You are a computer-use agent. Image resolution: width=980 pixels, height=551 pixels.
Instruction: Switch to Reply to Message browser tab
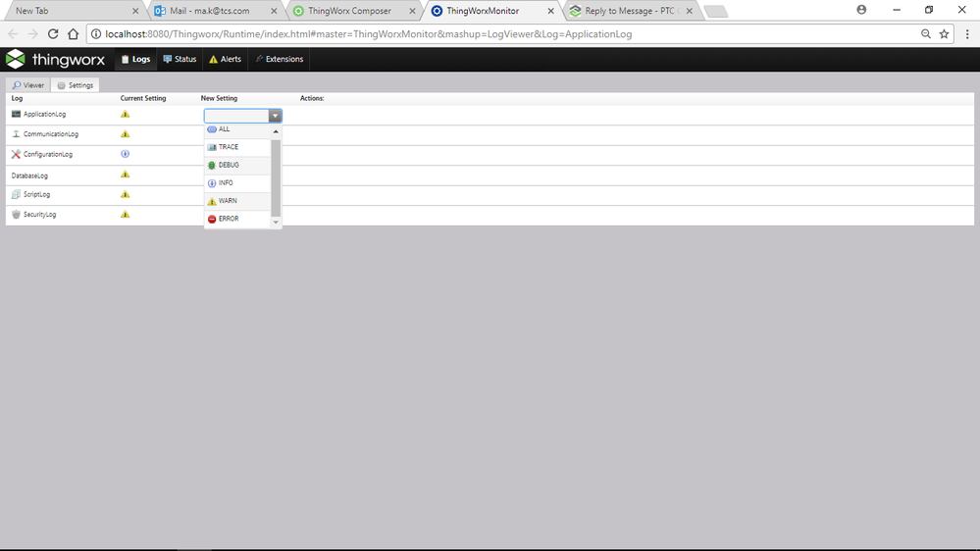click(x=632, y=11)
